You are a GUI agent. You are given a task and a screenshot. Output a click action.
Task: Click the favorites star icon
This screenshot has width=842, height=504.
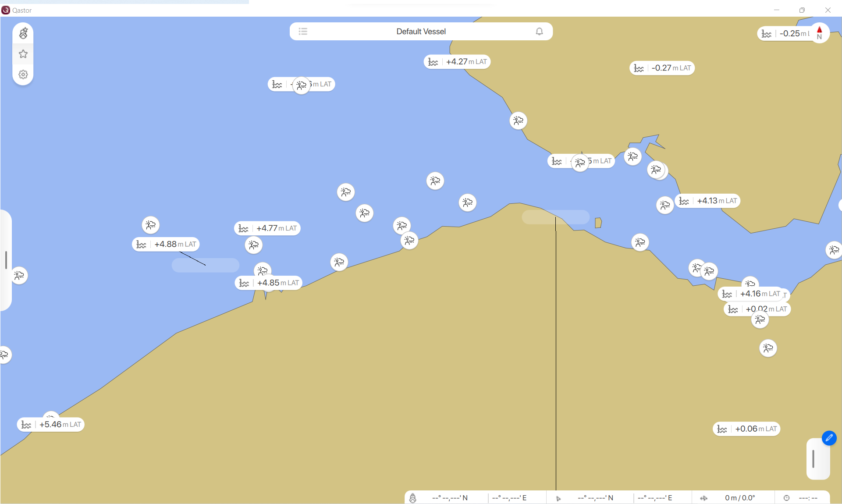23,54
